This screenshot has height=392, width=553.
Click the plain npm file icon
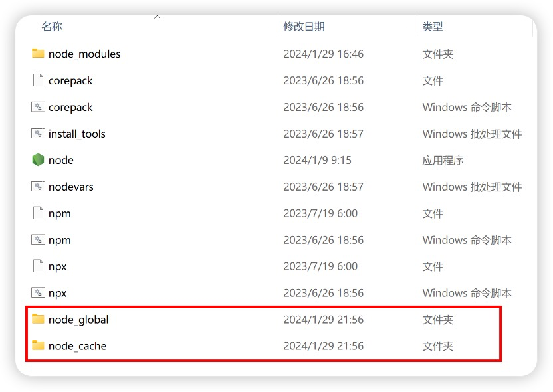[x=38, y=213]
